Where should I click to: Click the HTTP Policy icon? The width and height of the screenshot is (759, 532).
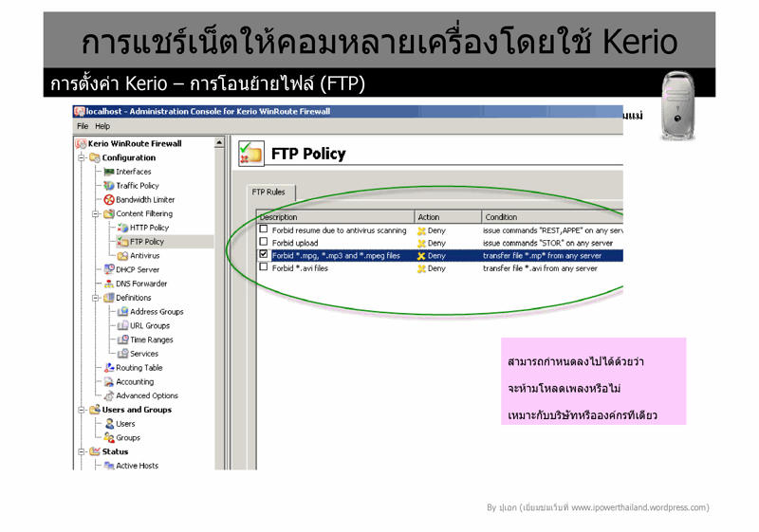pos(123,228)
